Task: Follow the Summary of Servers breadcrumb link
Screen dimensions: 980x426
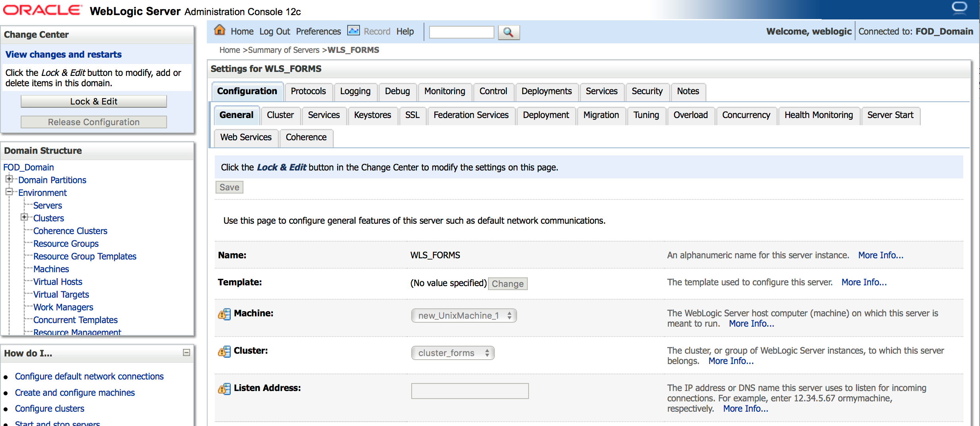Action: (284, 50)
